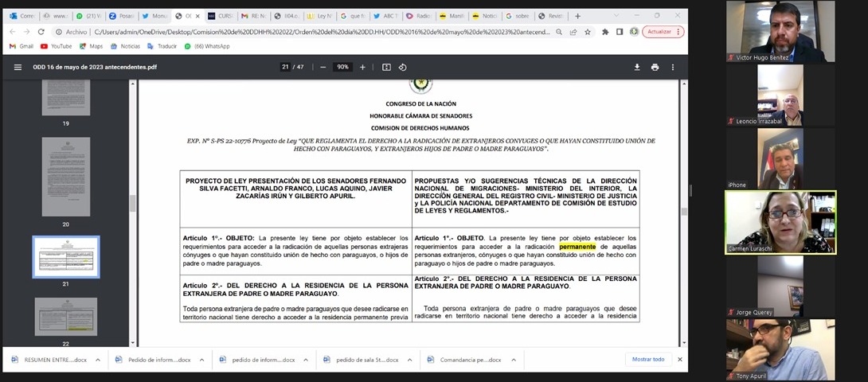Select page 21 thumbnail in sidebar
868x382 pixels.
66,257
